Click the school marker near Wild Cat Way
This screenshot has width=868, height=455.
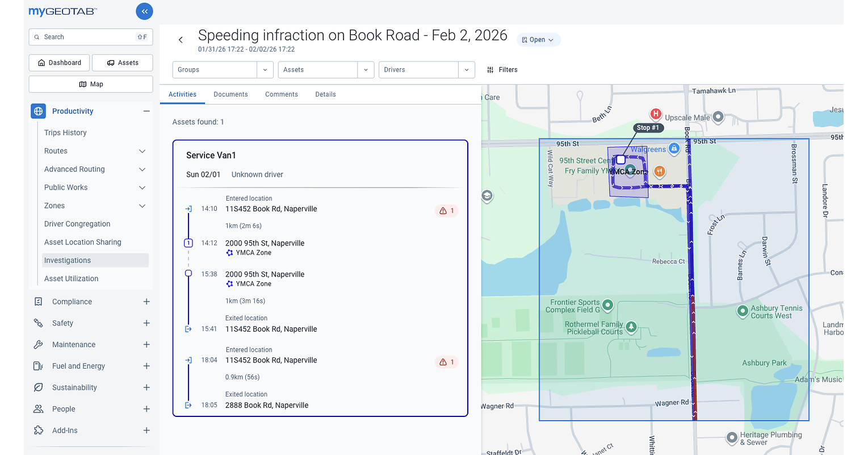click(x=487, y=196)
